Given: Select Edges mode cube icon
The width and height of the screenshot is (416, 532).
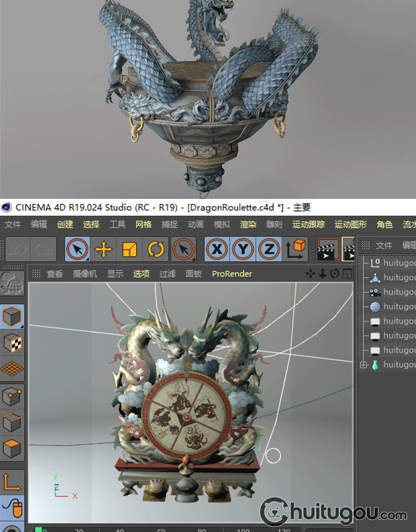Looking at the screenshot, I should pos(12,423).
